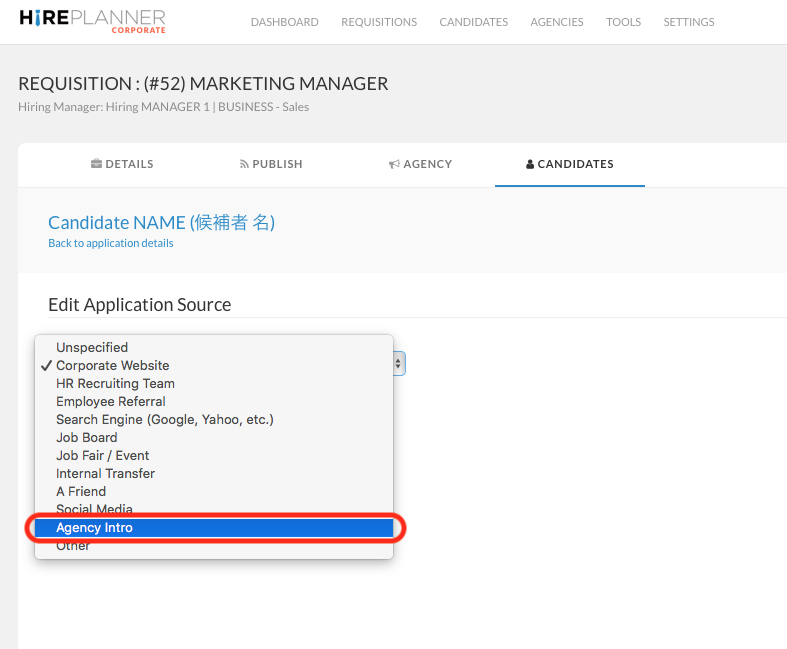
Task: Open Requisitions from the navigation bar
Action: [x=379, y=22]
